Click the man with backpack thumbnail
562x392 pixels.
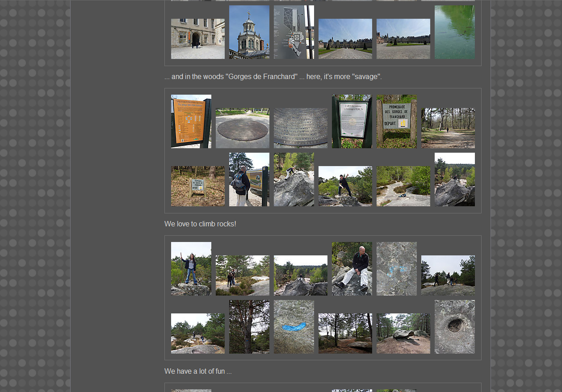pyautogui.click(x=249, y=179)
